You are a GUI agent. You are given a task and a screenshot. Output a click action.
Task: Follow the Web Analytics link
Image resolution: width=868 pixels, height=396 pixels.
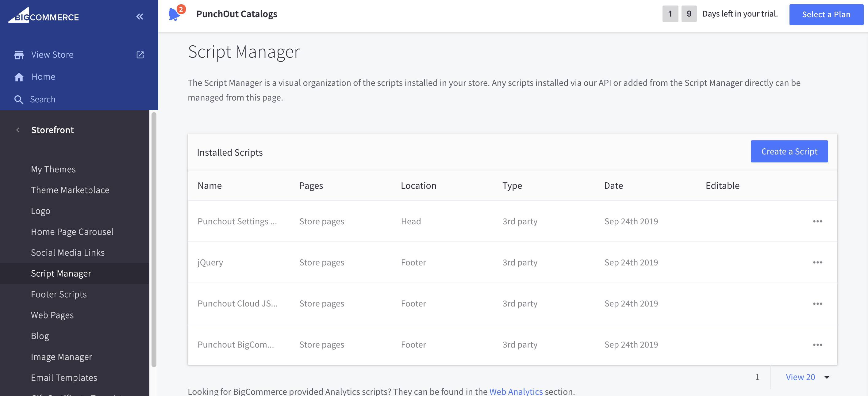coord(516,391)
